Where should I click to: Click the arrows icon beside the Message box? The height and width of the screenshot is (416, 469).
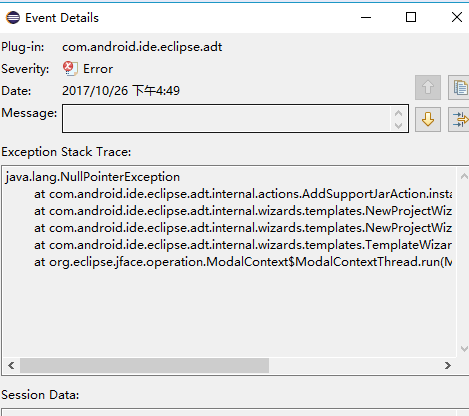[459, 119]
